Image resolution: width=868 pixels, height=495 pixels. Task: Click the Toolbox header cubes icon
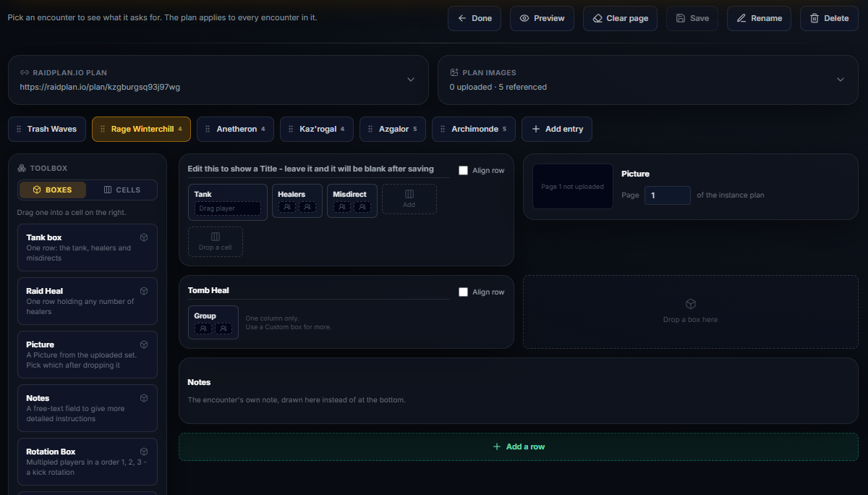click(22, 168)
